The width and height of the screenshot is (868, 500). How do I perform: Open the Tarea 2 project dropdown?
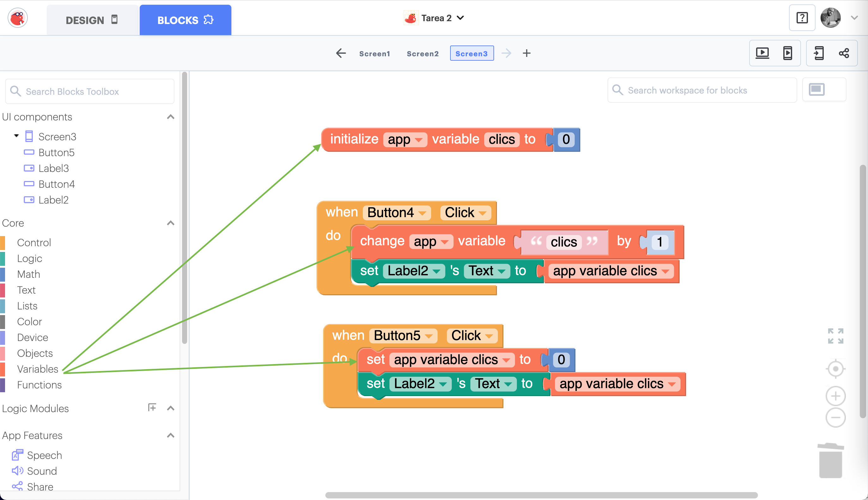tap(460, 18)
